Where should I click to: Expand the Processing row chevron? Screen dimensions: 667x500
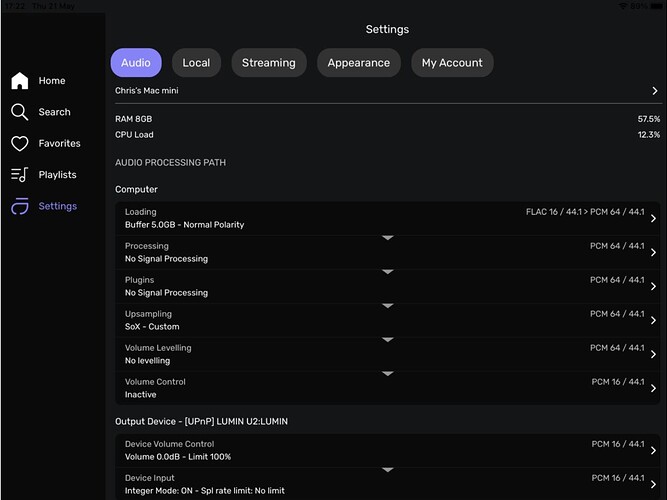tap(653, 252)
